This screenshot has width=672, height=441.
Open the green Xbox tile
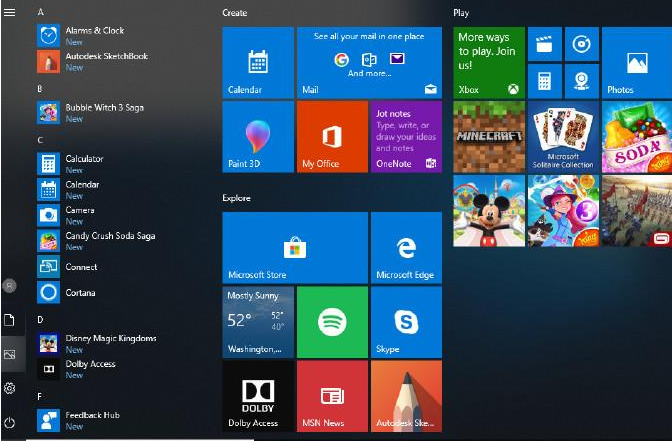[489, 62]
